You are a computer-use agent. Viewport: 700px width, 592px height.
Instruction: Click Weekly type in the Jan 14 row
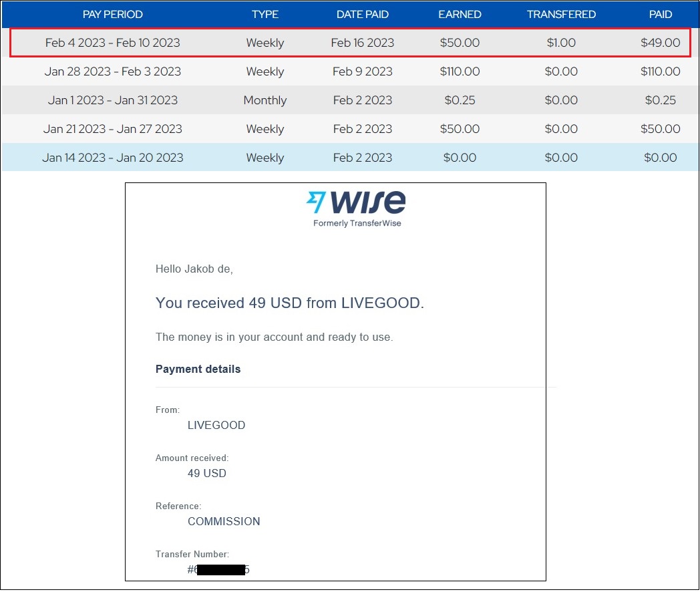click(x=265, y=158)
